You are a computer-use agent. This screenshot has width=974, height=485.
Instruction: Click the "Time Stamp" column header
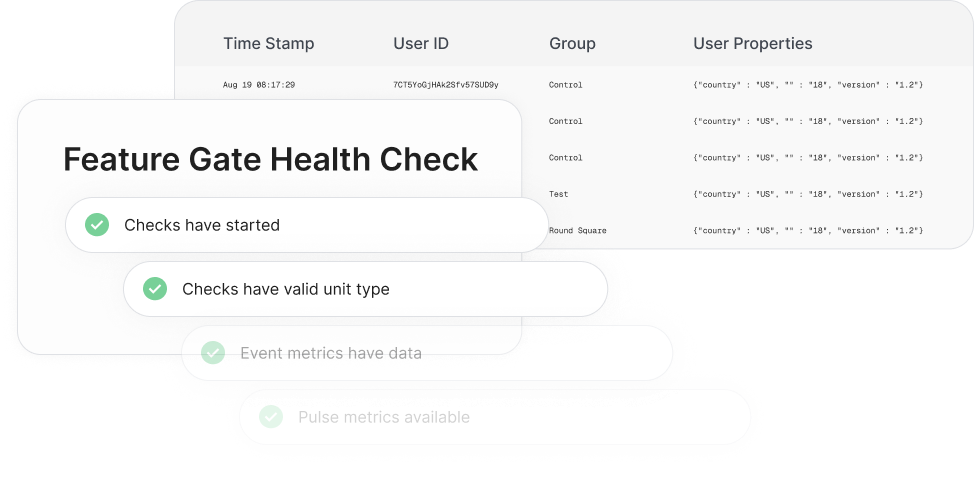coord(269,43)
